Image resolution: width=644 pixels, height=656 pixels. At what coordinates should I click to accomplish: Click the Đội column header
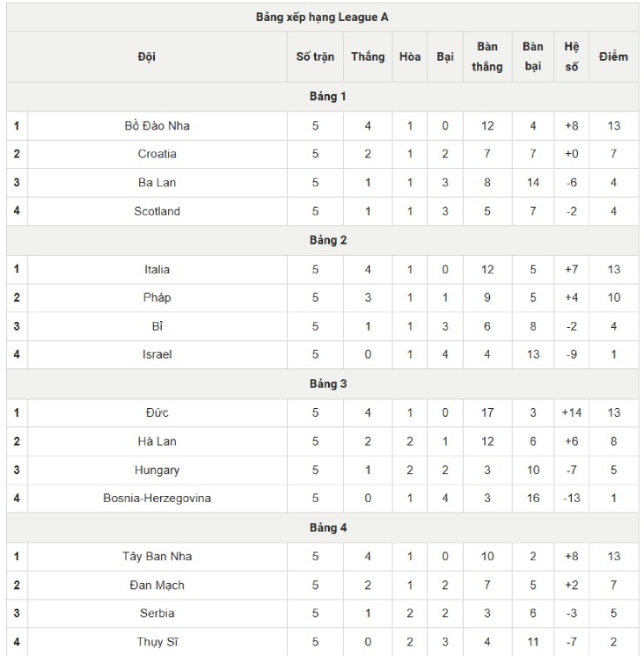coord(146,57)
